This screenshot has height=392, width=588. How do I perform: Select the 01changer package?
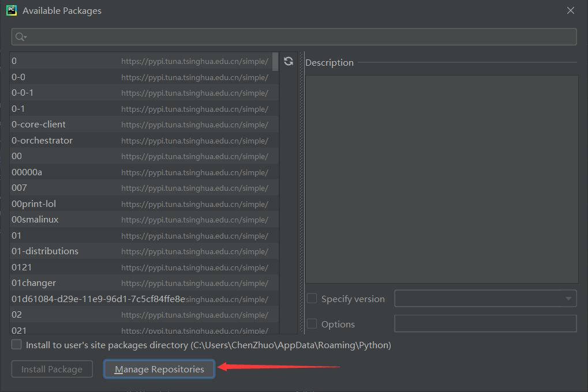33,283
